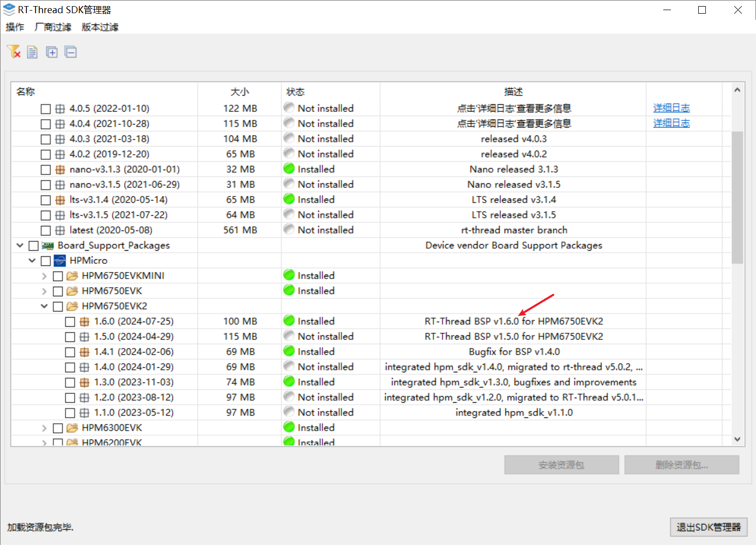Click the green Installed status dot for 1.6.0

click(x=289, y=321)
